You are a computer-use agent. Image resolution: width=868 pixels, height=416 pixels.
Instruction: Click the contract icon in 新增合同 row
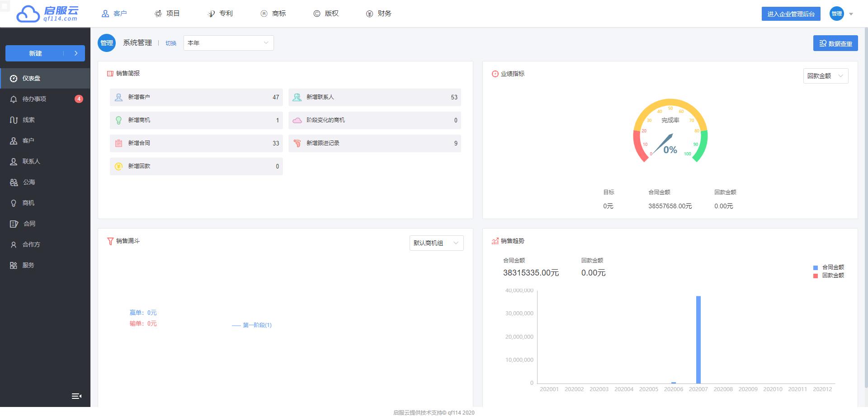pyautogui.click(x=118, y=143)
